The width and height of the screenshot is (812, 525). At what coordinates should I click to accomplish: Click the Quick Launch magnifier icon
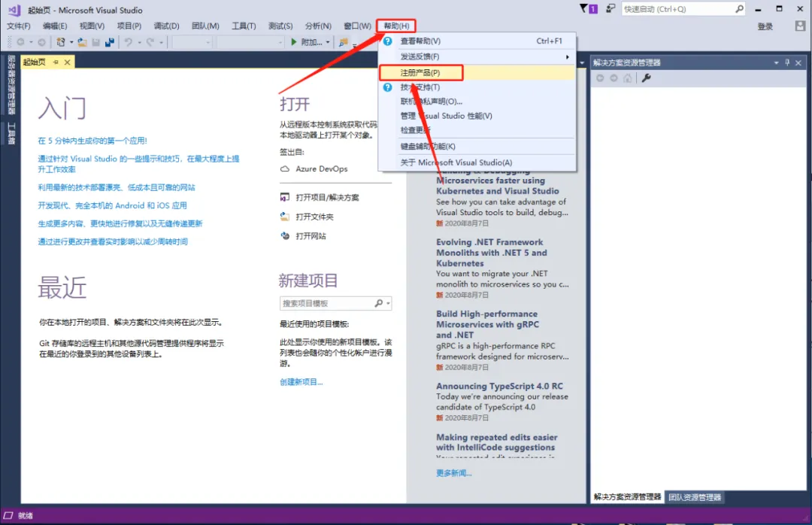pyautogui.click(x=739, y=9)
